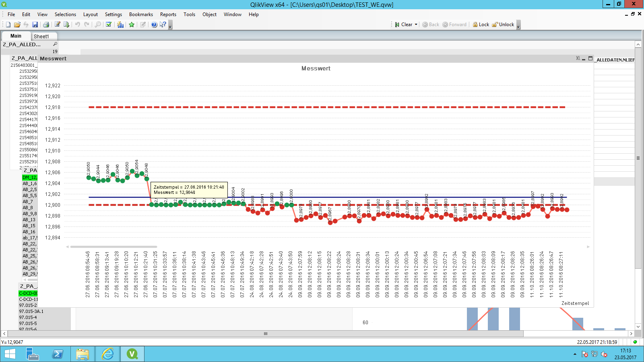Click the Windows Start button
This screenshot has width=644, height=362.
[x=10, y=354]
